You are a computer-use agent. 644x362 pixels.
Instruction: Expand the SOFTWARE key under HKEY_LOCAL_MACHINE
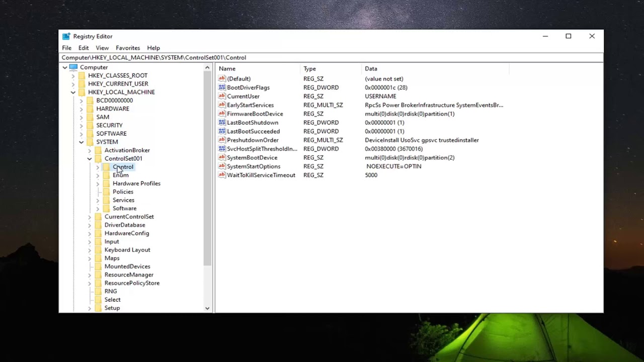click(81, 134)
